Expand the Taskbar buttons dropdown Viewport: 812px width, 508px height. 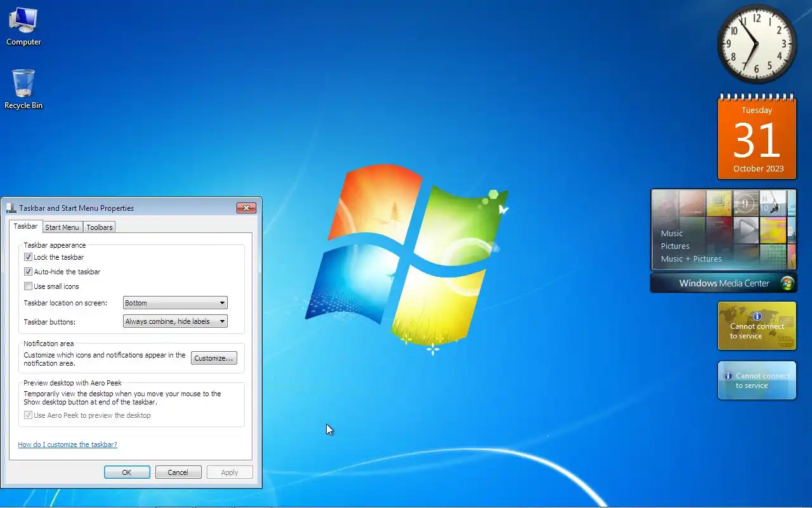pos(175,321)
